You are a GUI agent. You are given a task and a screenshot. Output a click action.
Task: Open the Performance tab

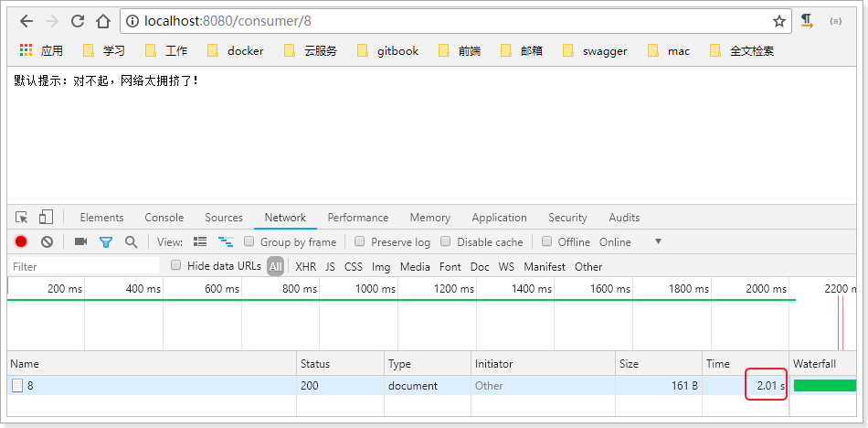357,218
